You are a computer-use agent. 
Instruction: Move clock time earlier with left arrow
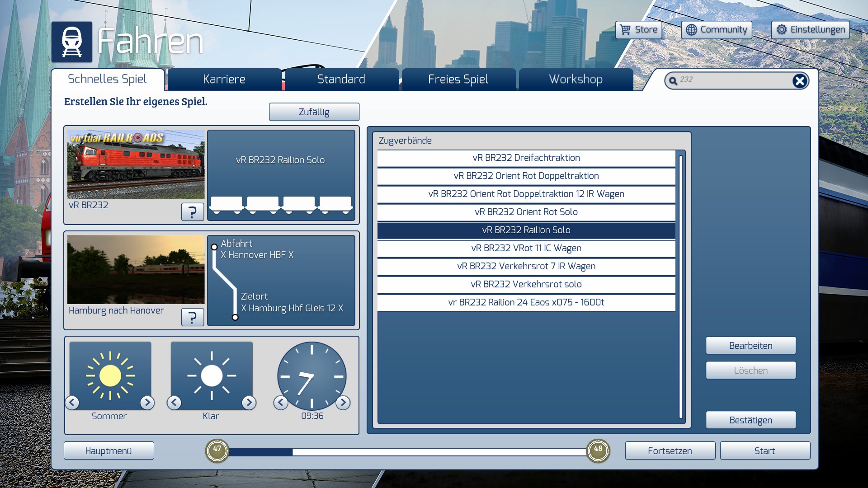coord(281,402)
